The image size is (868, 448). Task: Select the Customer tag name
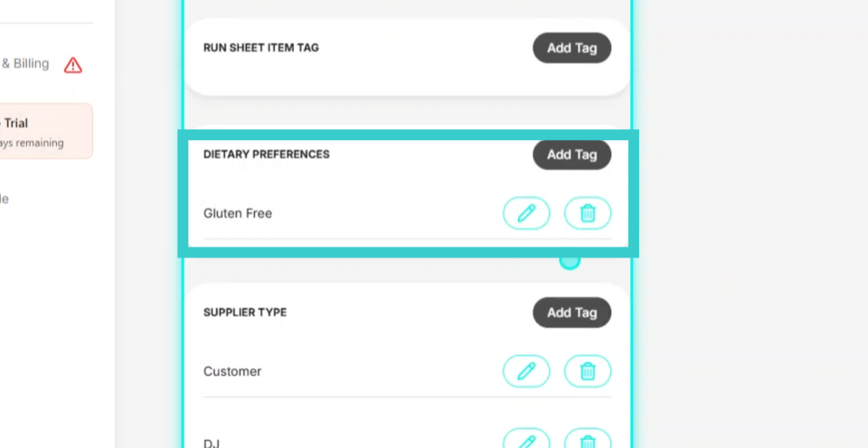coord(232,371)
